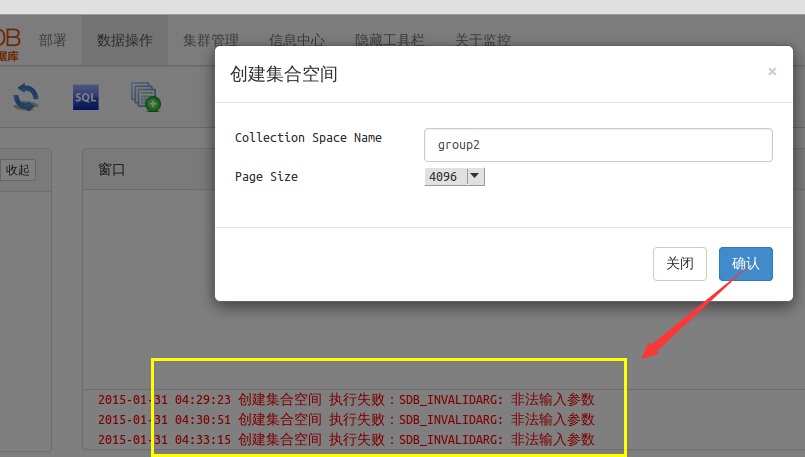Close dialog using the × icon
Screen dimensions: 805x457
click(x=771, y=72)
